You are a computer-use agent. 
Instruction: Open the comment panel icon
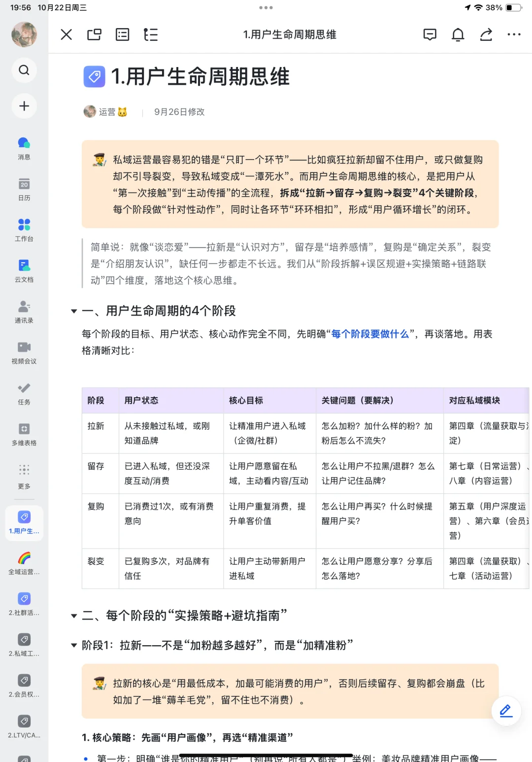tap(429, 35)
